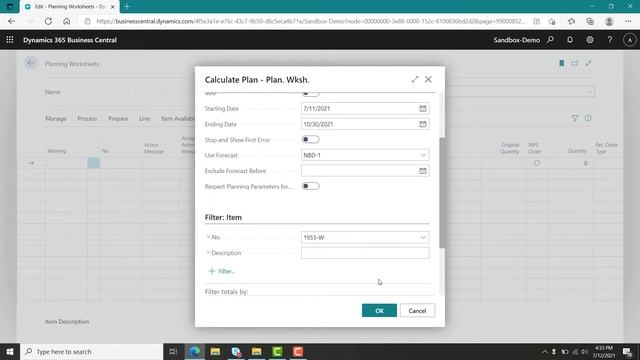Open Microsoft Edge from the taskbar
Screen dimensions: 640x360
click(195, 351)
